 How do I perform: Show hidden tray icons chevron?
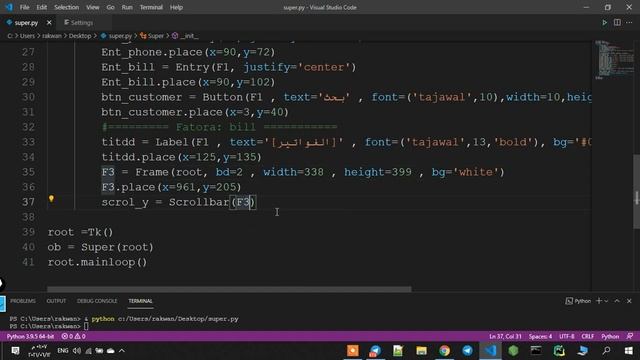[122, 351]
